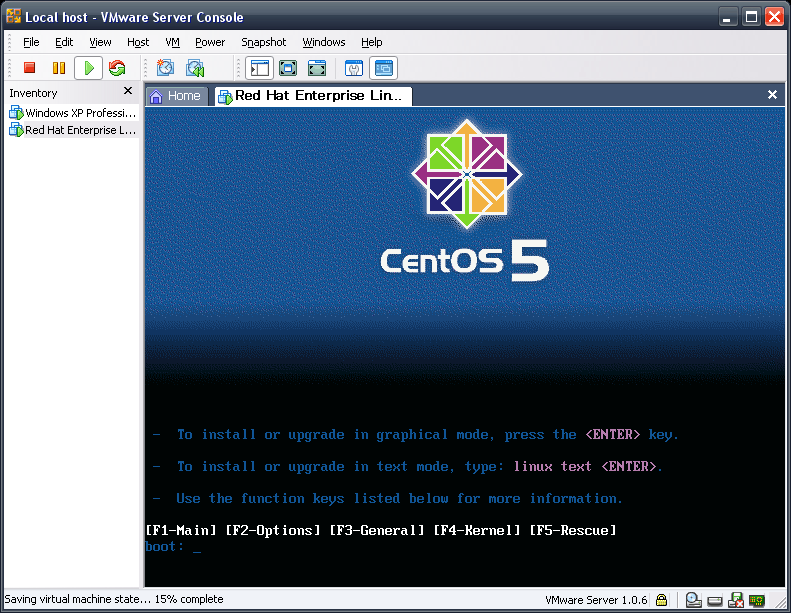This screenshot has width=791, height=613.
Task: Close the current VM tab with X
Action: click(x=772, y=94)
